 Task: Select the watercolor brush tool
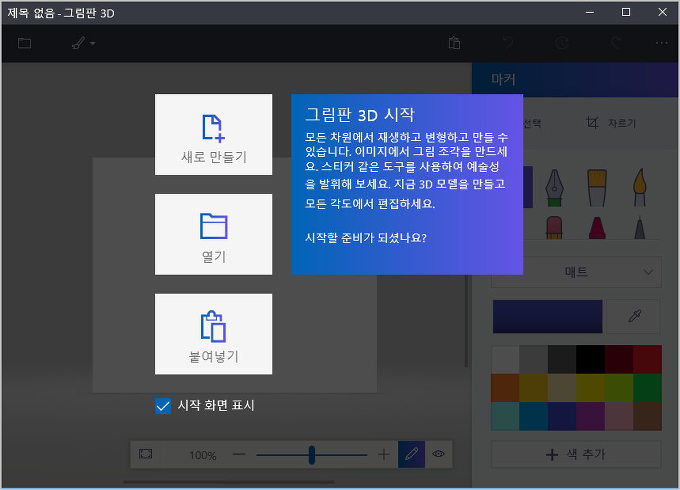(x=639, y=184)
